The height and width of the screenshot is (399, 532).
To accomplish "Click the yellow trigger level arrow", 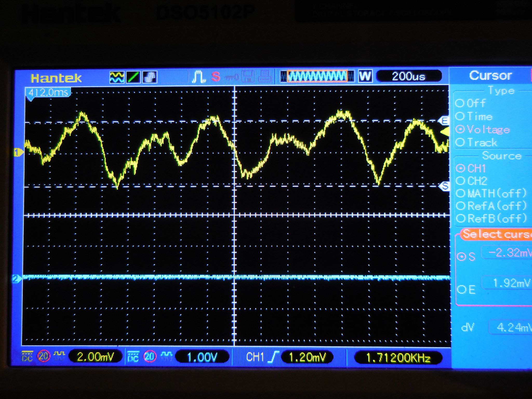I will (445, 132).
